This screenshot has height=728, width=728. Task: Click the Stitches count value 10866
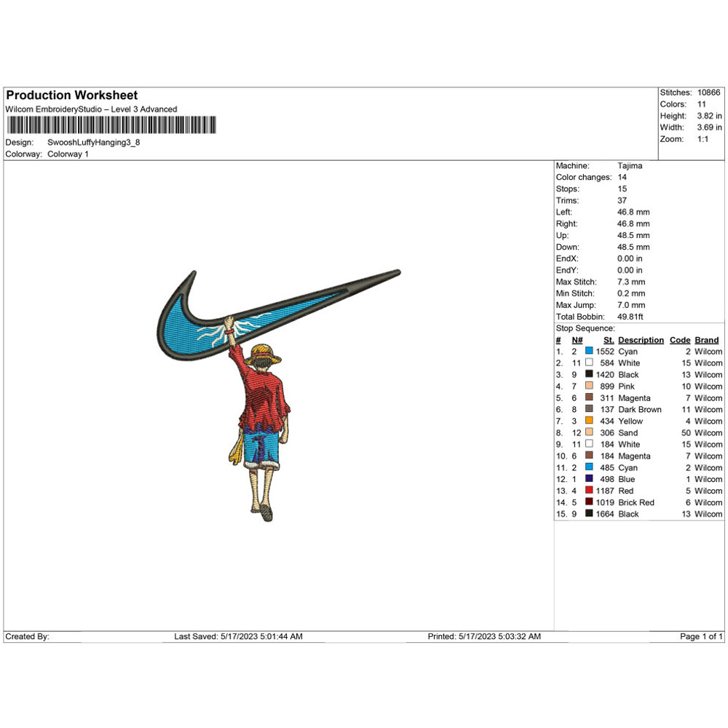click(708, 92)
